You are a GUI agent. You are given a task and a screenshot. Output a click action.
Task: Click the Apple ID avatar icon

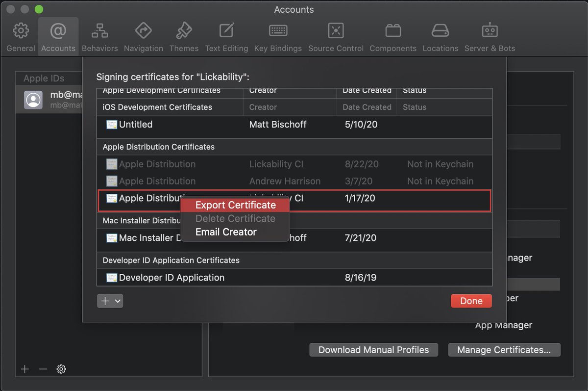[x=33, y=100]
